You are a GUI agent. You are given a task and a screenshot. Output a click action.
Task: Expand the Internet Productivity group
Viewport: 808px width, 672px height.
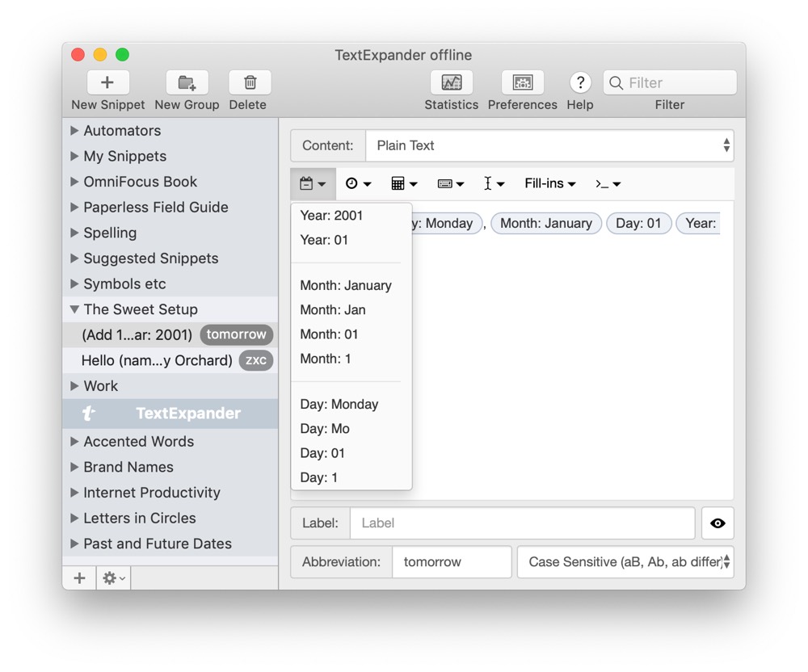pyautogui.click(x=74, y=492)
